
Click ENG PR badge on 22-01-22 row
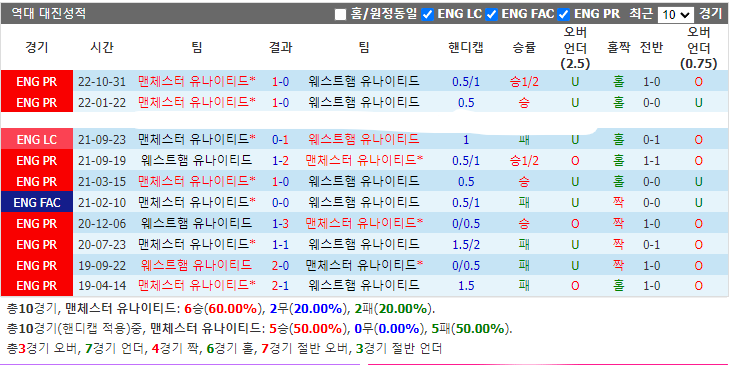(37, 103)
